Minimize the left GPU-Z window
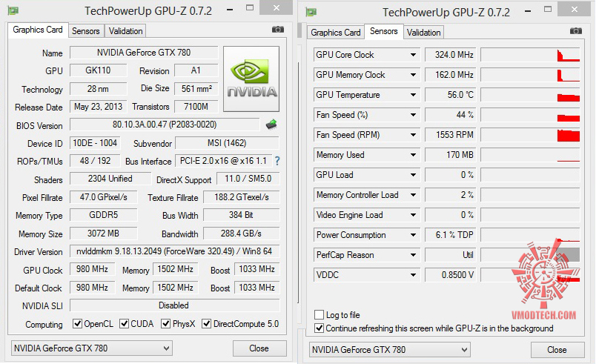This screenshot has width=599, height=364. (x=230, y=9)
